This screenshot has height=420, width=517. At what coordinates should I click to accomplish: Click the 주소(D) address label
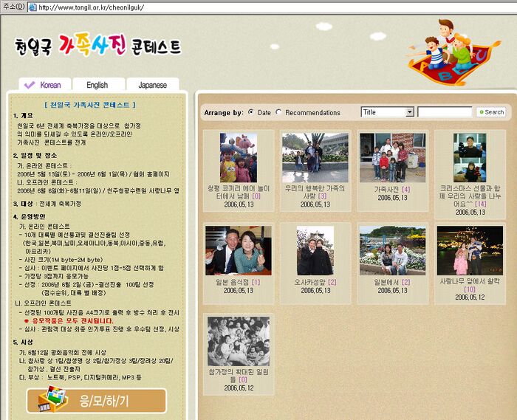14,7
